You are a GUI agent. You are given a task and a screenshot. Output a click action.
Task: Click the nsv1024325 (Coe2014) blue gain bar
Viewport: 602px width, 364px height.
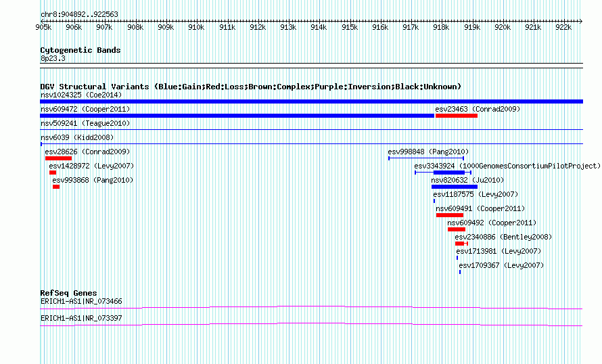point(311,101)
